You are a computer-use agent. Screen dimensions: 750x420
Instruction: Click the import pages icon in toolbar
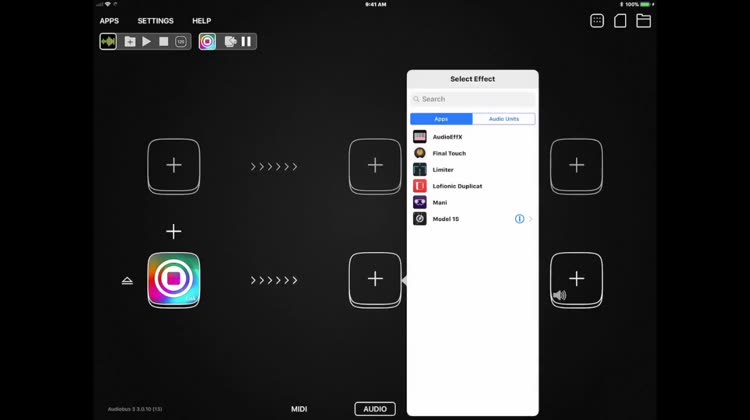click(230, 42)
